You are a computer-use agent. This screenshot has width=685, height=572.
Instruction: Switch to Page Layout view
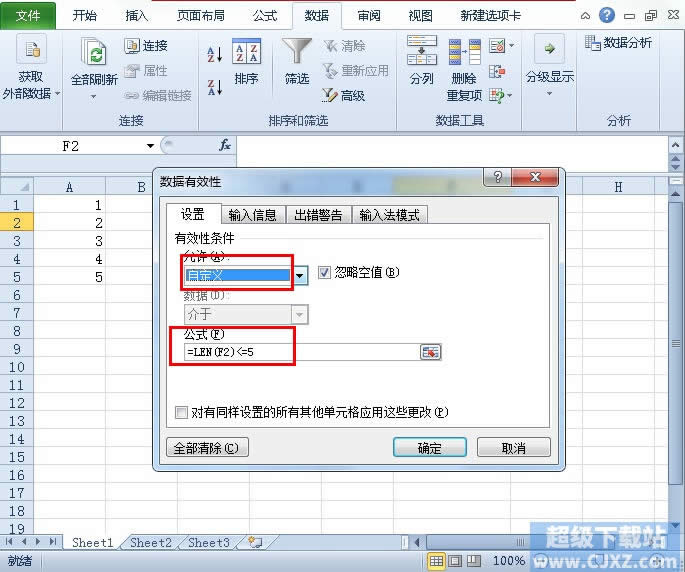coord(455,561)
